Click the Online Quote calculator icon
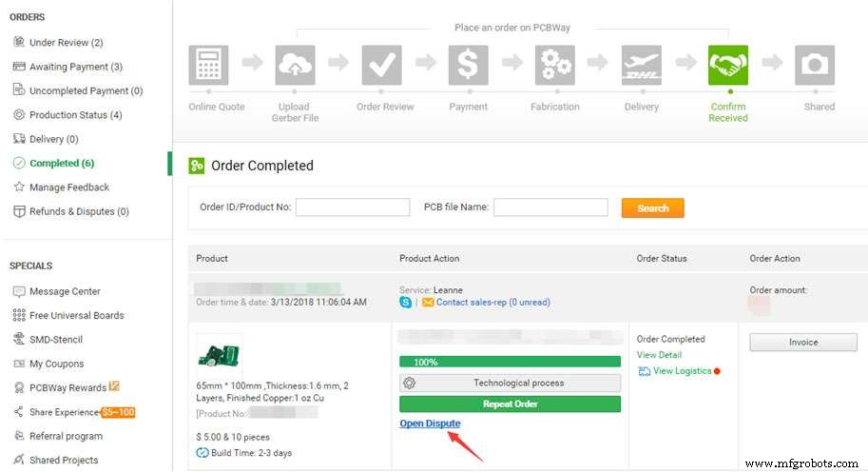 [208, 65]
